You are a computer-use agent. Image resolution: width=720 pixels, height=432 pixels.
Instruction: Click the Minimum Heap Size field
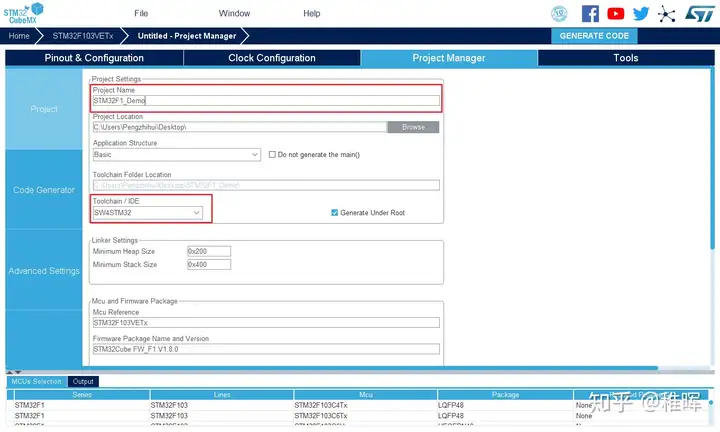click(209, 251)
